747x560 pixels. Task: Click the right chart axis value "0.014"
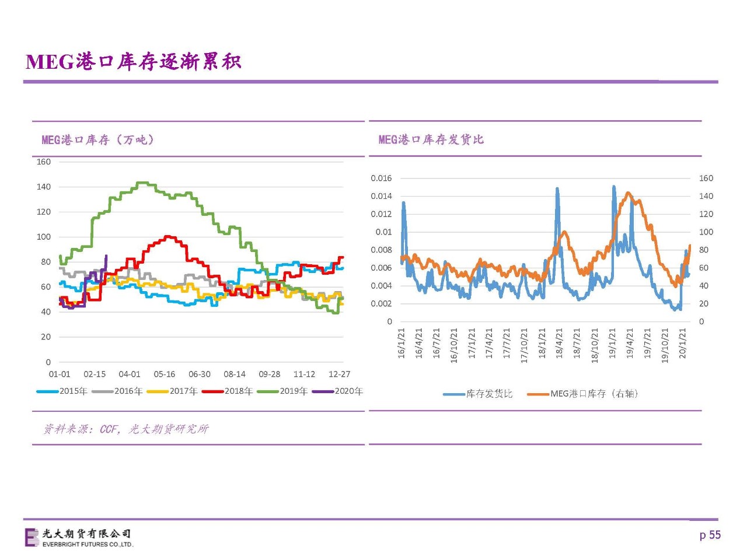click(381, 196)
